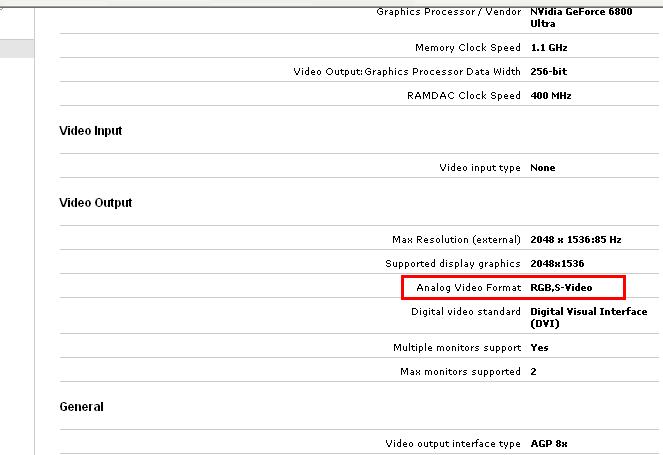Select the Max monitors supported label
The width and height of the screenshot is (663, 455).
(460, 372)
